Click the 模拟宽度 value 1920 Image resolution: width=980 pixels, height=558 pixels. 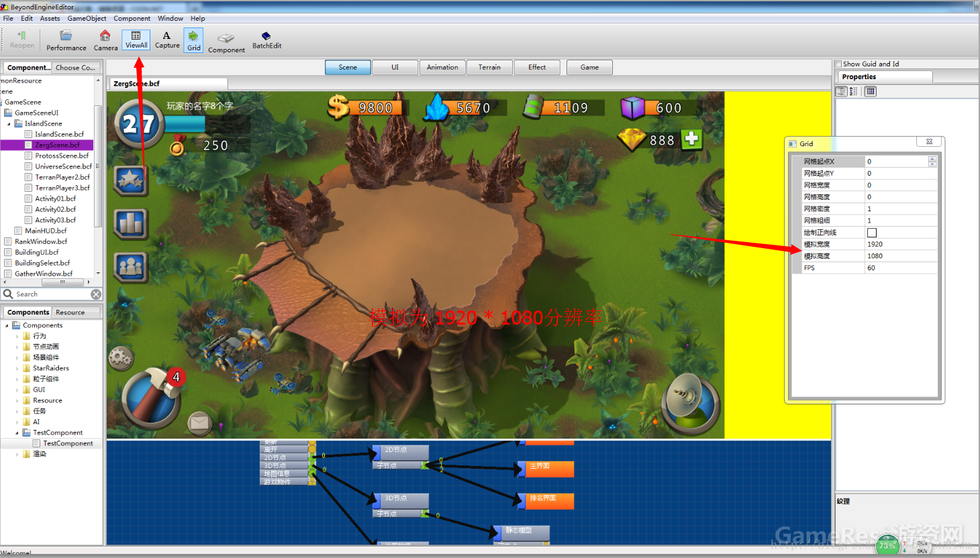900,244
